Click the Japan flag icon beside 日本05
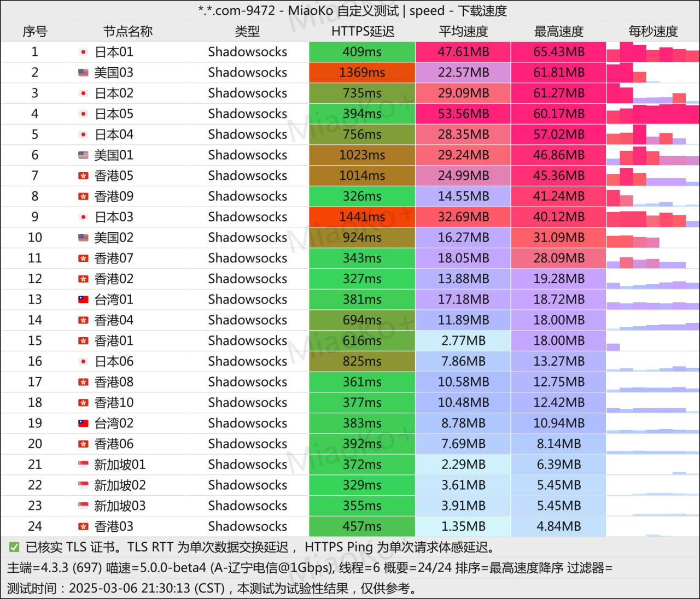700x599 pixels. click(x=83, y=114)
